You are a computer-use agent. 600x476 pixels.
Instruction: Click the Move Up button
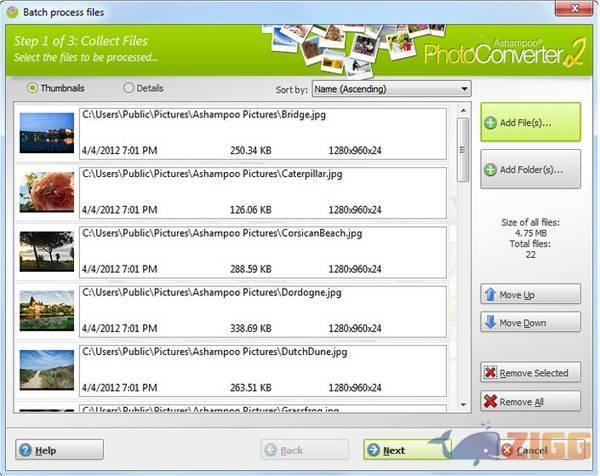click(531, 294)
